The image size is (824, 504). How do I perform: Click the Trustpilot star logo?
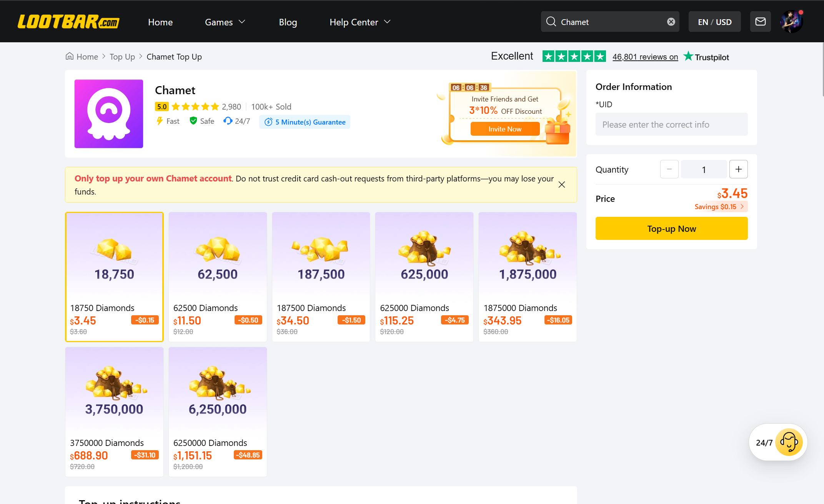[688, 56]
